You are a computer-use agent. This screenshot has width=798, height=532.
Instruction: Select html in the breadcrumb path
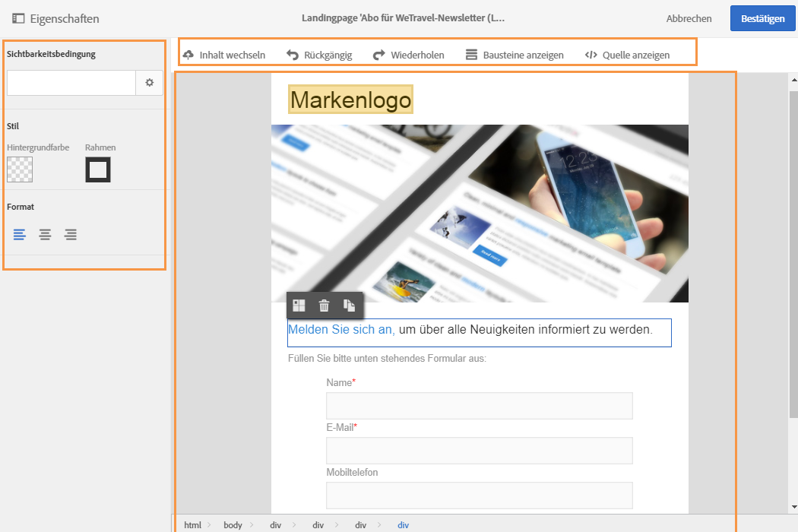193,525
